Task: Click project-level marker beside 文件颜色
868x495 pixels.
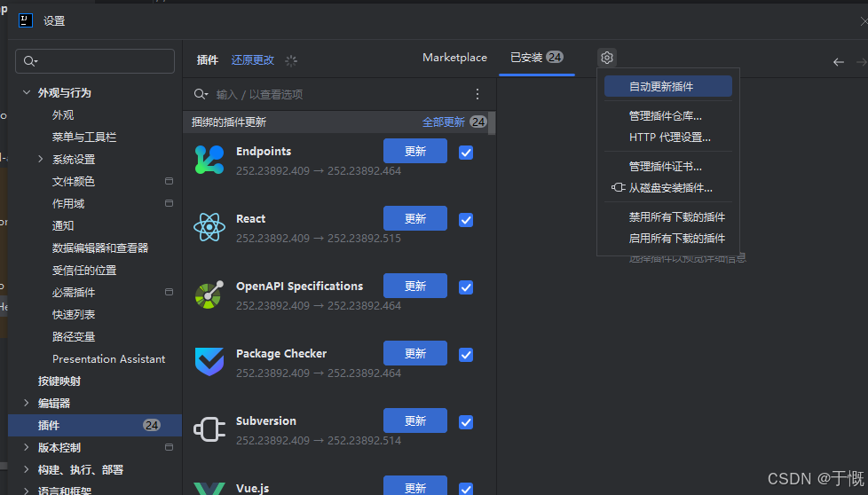Action: pyautogui.click(x=169, y=181)
